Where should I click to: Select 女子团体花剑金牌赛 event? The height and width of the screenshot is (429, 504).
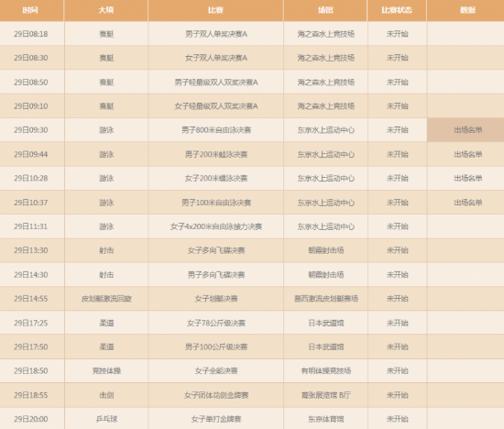pyautogui.click(x=216, y=395)
